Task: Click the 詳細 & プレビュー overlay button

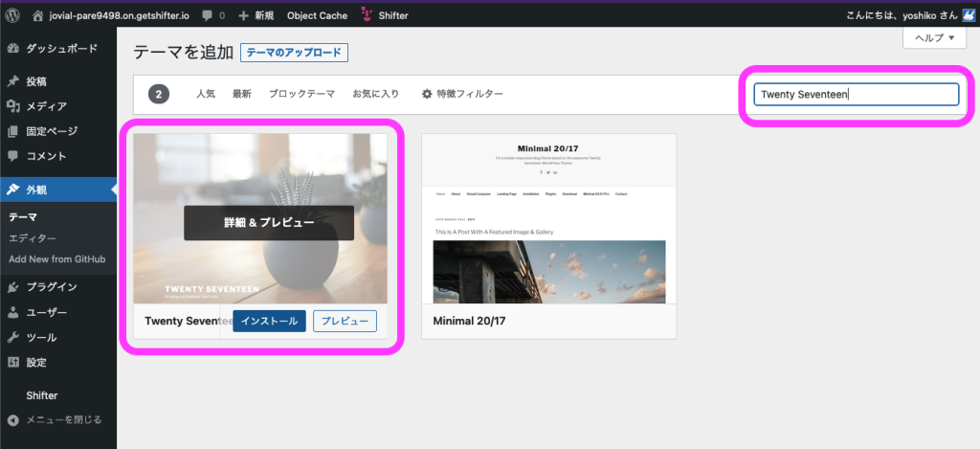Action: [x=269, y=223]
